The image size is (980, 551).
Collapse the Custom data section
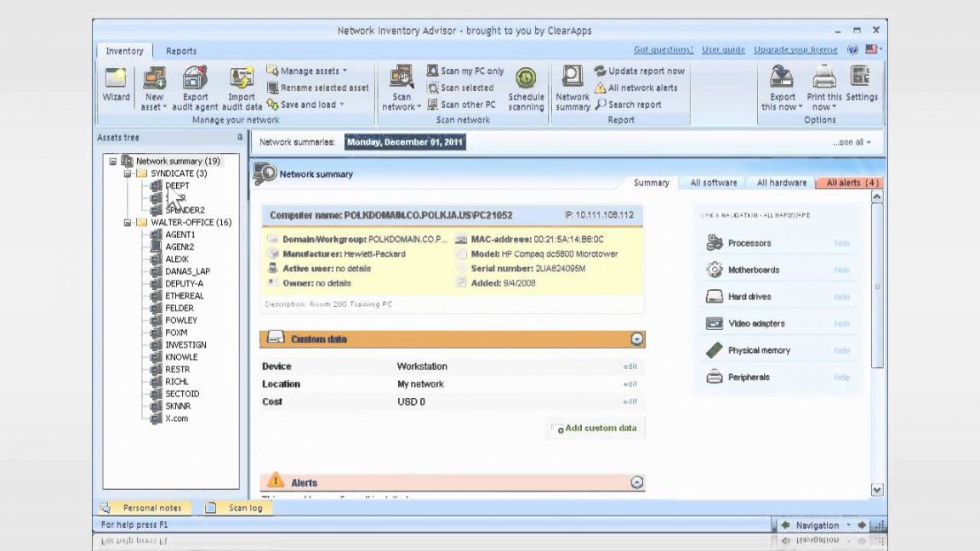click(636, 339)
